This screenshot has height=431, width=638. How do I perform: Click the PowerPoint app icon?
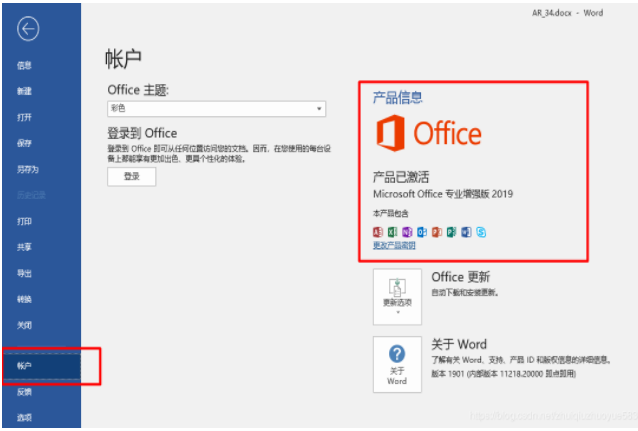[x=437, y=232]
